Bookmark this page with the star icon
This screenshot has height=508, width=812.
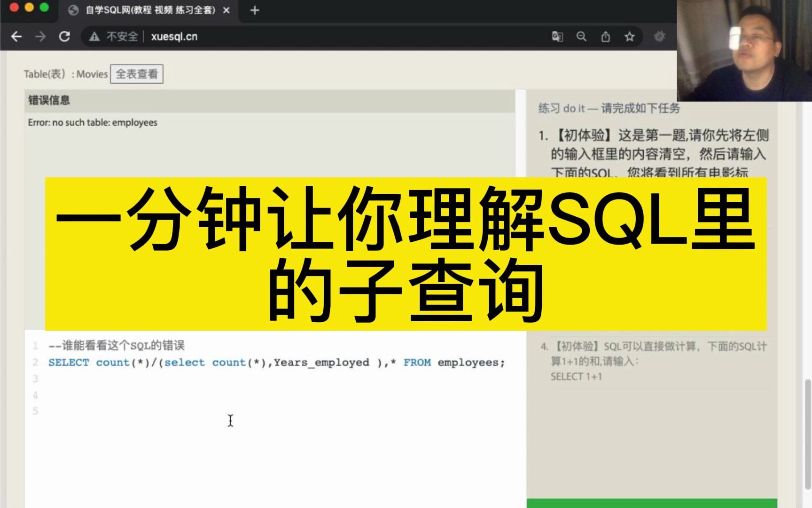tap(630, 37)
